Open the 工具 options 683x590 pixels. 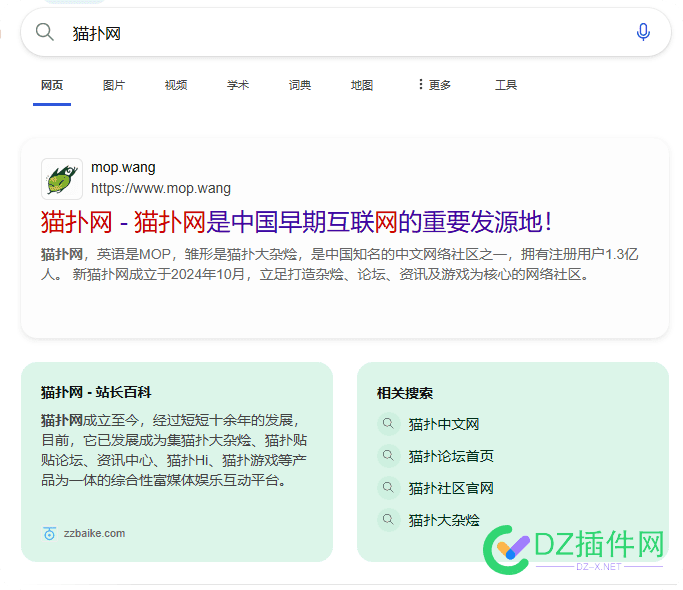click(x=506, y=85)
